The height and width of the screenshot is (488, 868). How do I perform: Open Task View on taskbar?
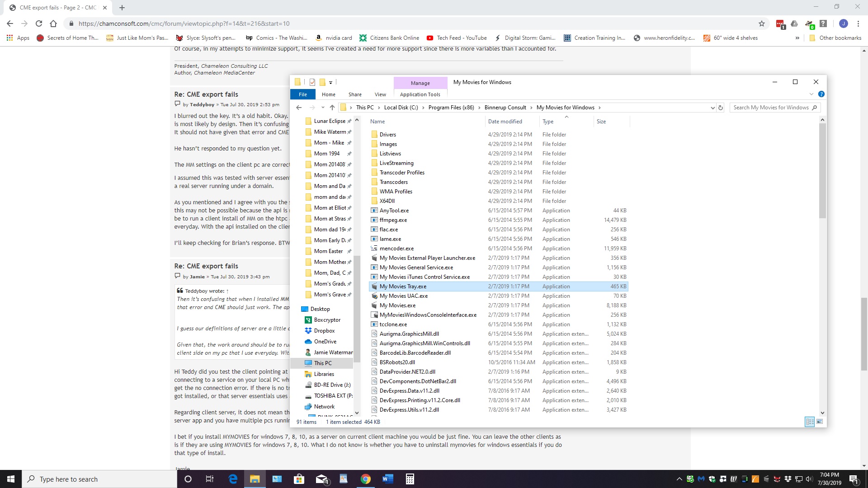tap(209, 479)
